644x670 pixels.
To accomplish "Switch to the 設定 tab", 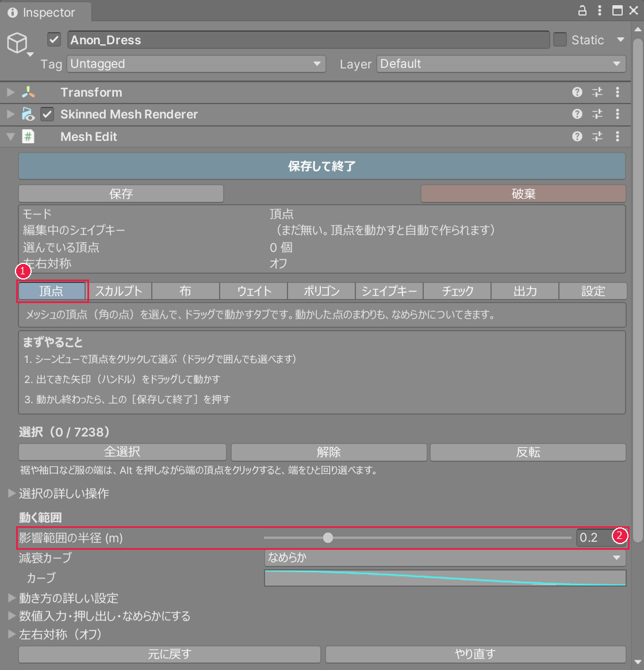I will point(593,291).
